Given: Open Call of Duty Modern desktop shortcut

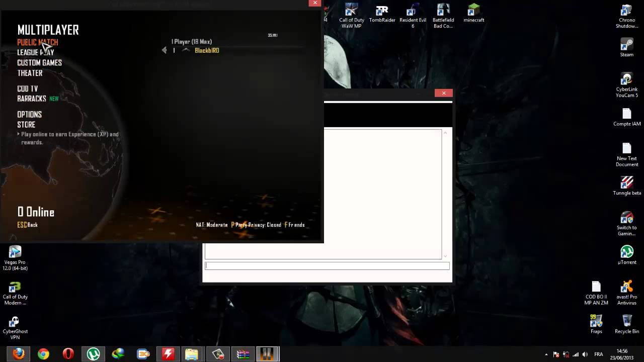Looking at the screenshot, I should [15, 293].
